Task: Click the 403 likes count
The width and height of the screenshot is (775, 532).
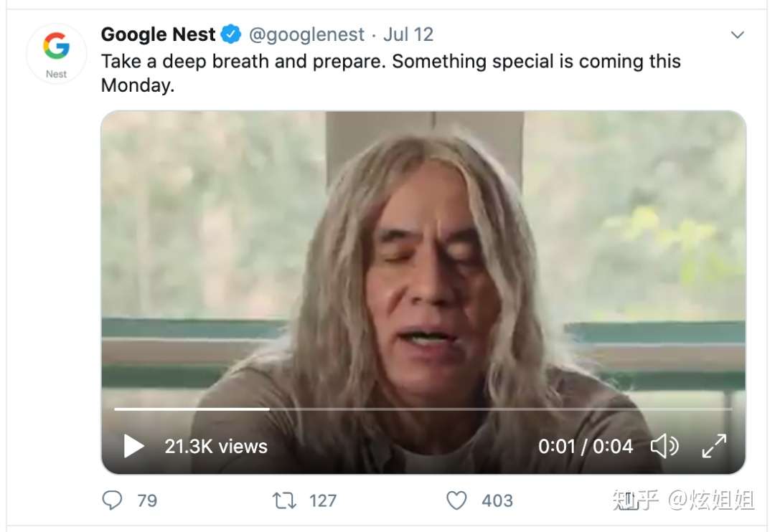Action: (497, 501)
